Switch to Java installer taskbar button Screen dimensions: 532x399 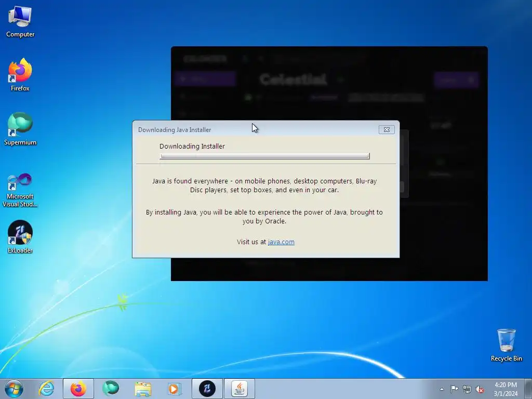coord(240,389)
